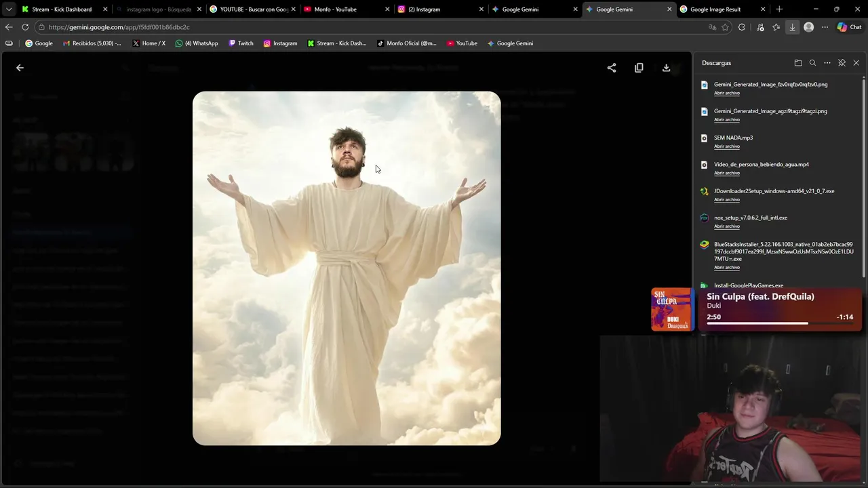Open browser extensions icon
Screen dimensions: 868x488
[742, 27]
